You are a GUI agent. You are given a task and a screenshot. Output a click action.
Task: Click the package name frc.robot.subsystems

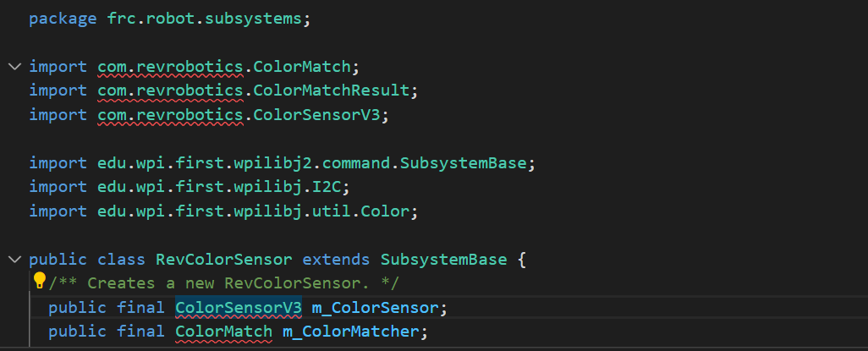click(x=204, y=19)
